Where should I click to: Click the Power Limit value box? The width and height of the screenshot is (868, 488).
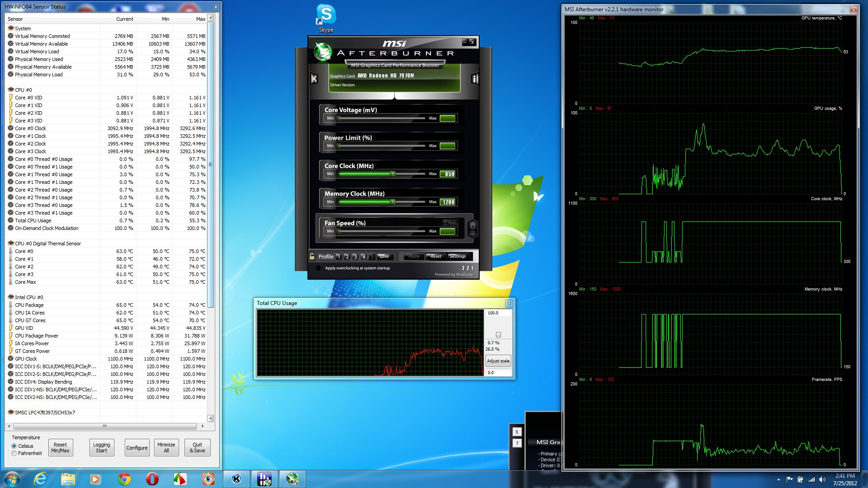pos(448,146)
